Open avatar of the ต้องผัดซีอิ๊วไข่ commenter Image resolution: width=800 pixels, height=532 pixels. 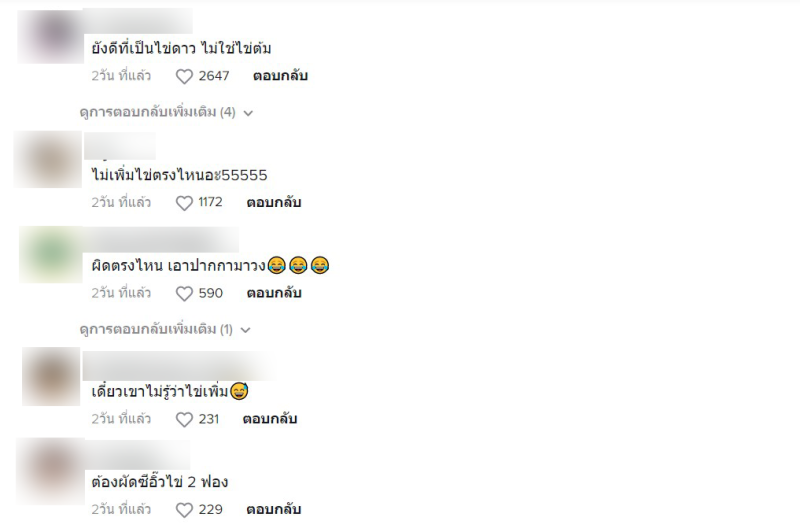point(51,471)
